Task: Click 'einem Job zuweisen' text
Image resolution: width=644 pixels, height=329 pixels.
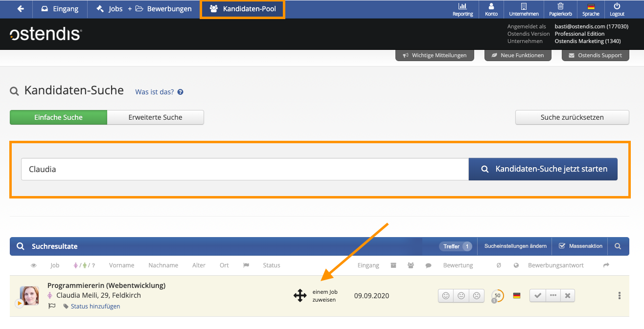Action: (325, 296)
